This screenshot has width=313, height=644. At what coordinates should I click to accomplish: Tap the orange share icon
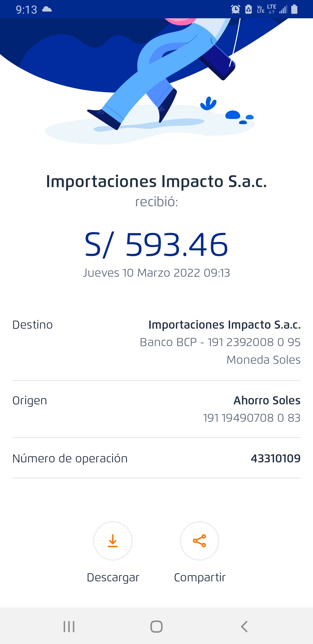pyautogui.click(x=199, y=541)
